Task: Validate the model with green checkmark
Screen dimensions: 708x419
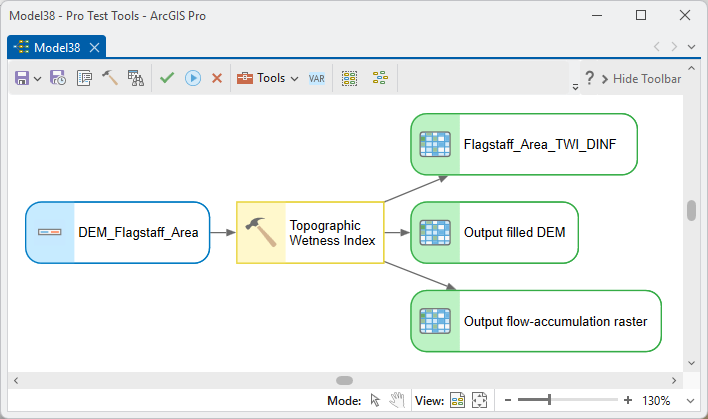Action: 167,78
